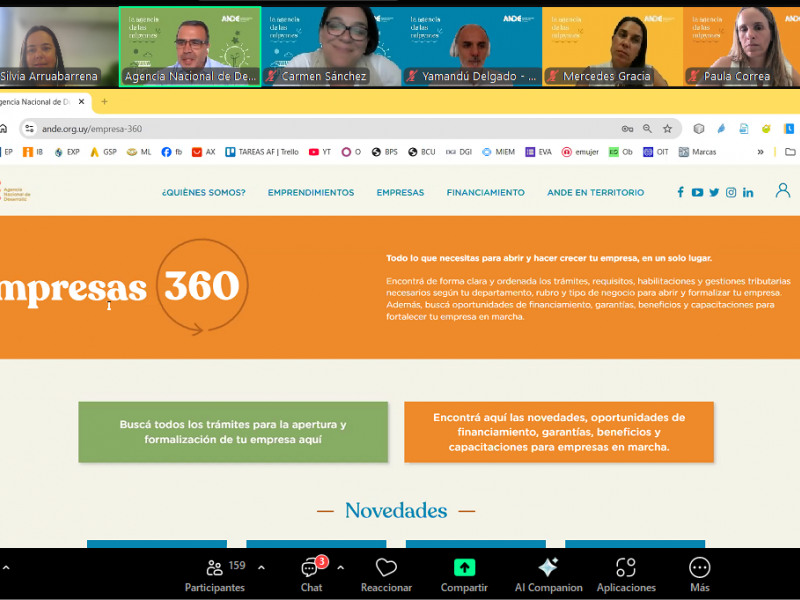Click the yellow-green extension icon
The width and height of the screenshot is (800, 600).
tap(766, 129)
